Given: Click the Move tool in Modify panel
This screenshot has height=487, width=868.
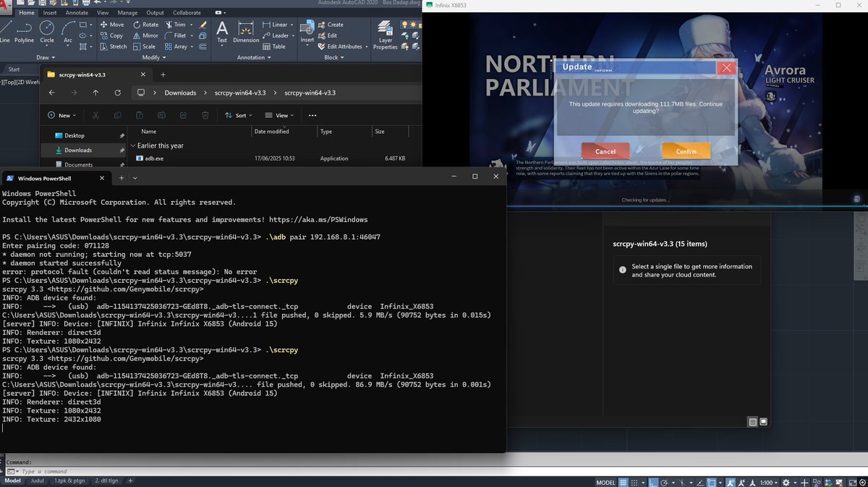Looking at the screenshot, I should [111, 25].
